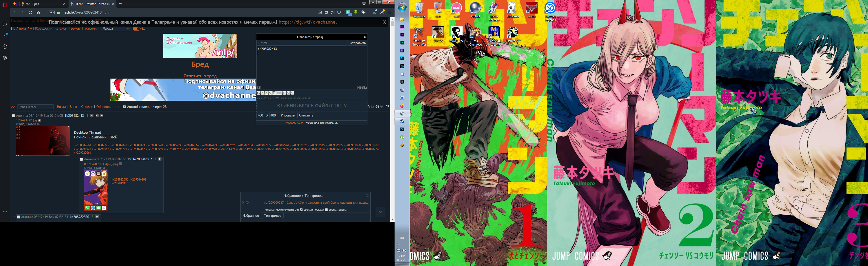The width and height of the screenshot is (868, 266).
Task: Expand post 208982520 options arrow
Action: coord(97,217)
